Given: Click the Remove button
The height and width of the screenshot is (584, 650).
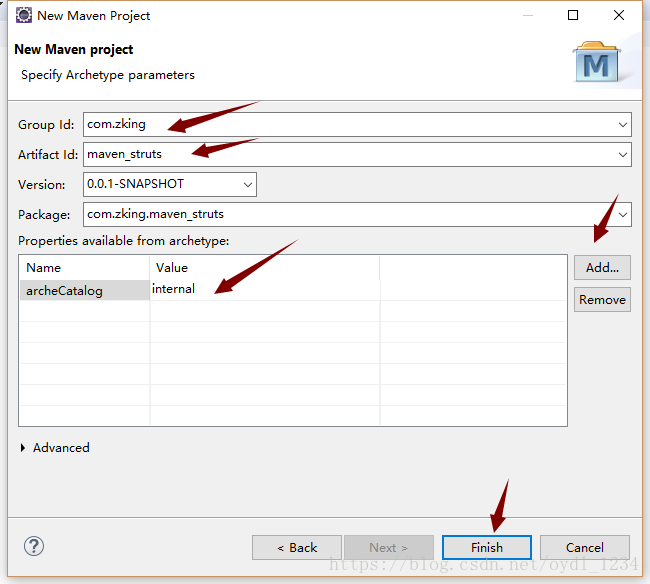Looking at the screenshot, I should click(602, 300).
